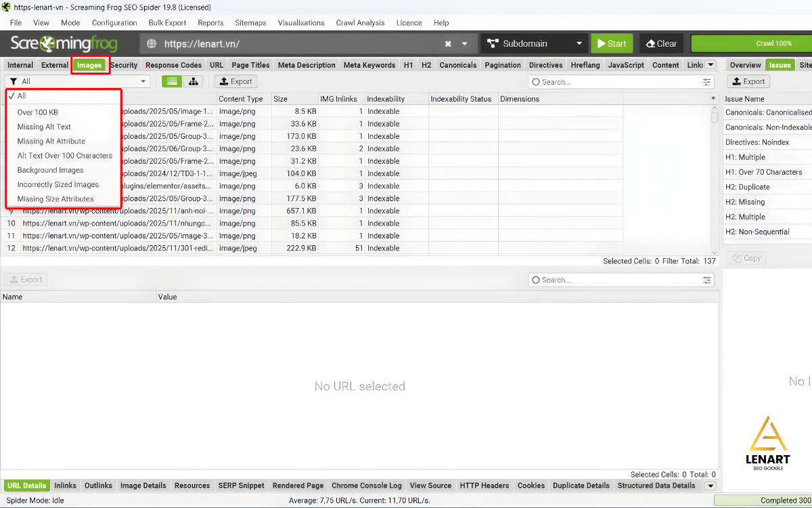The width and height of the screenshot is (812, 508).
Task: Open the Bulk Export menu
Action: 167,22
